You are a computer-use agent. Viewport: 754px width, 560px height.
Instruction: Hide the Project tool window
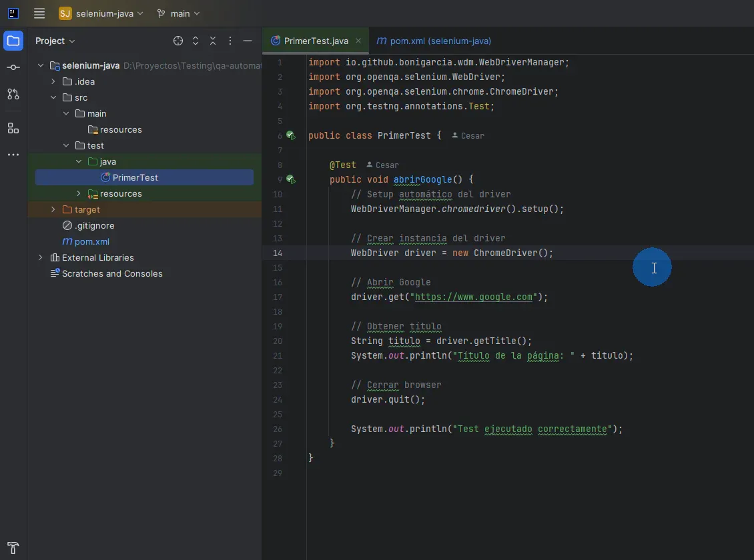point(247,41)
